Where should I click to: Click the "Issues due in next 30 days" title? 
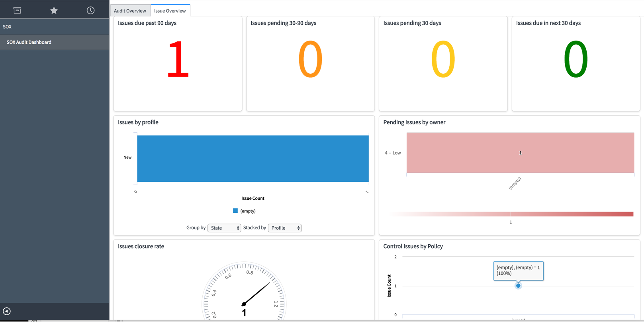548,23
